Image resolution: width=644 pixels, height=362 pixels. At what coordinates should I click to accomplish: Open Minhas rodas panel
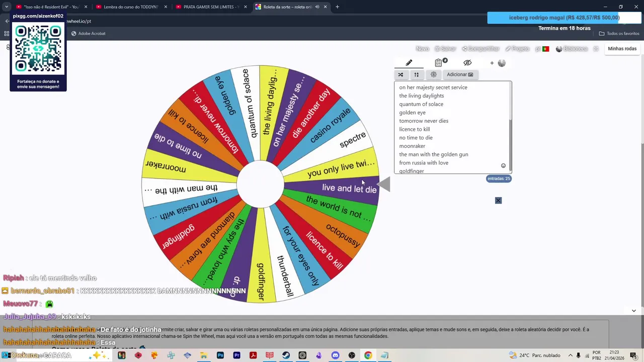[622, 49]
